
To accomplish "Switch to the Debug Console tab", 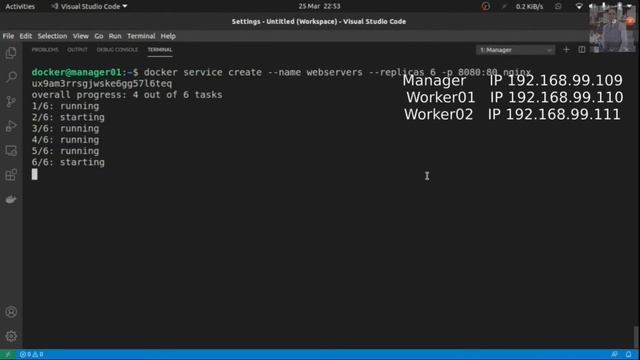I will [x=117, y=50].
